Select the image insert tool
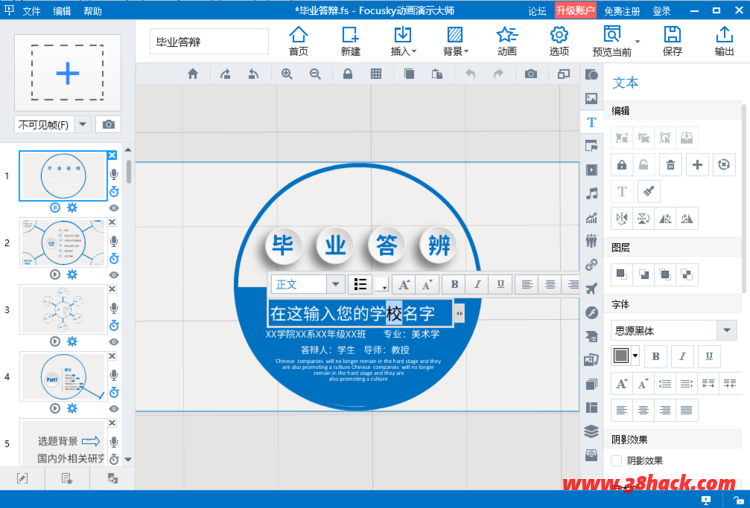The height and width of the screenshot is (508, 750). click(x=592, y=99)
